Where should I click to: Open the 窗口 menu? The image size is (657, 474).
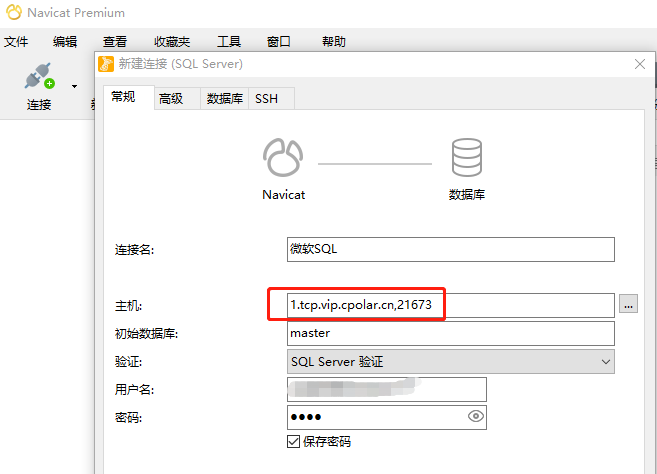(x=279, y=41)
